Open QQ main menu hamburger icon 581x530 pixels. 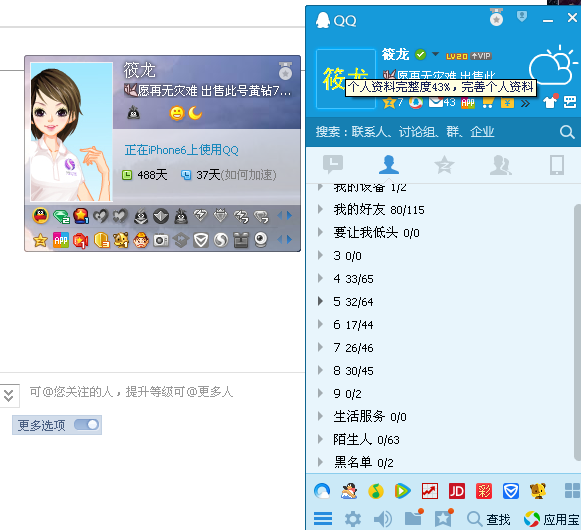(x=323, y=519)
